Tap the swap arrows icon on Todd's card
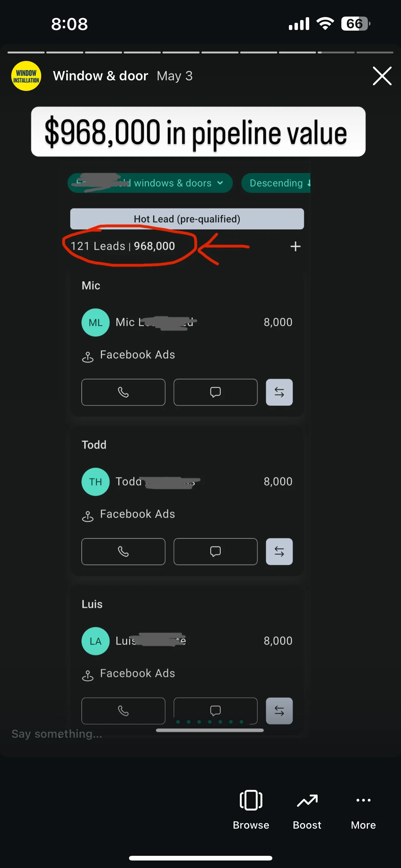The image size is (401, 868). tap(279, 551)
